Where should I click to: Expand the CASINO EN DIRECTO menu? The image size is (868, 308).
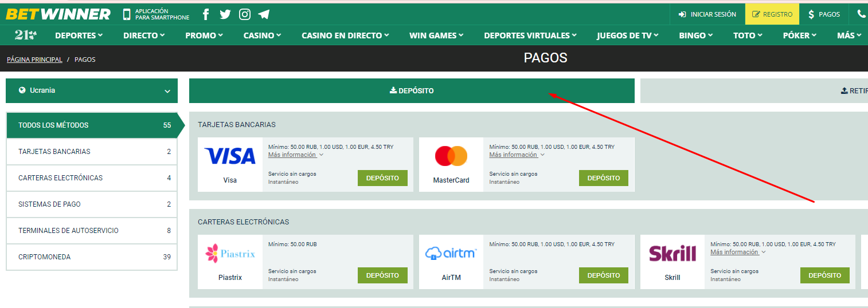tap(345, 35)
